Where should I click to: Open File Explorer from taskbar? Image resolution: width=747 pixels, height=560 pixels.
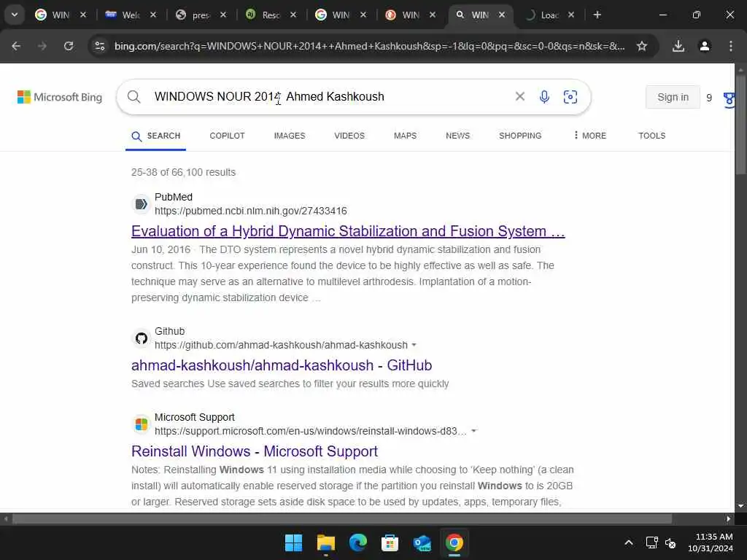pos(326,542)
